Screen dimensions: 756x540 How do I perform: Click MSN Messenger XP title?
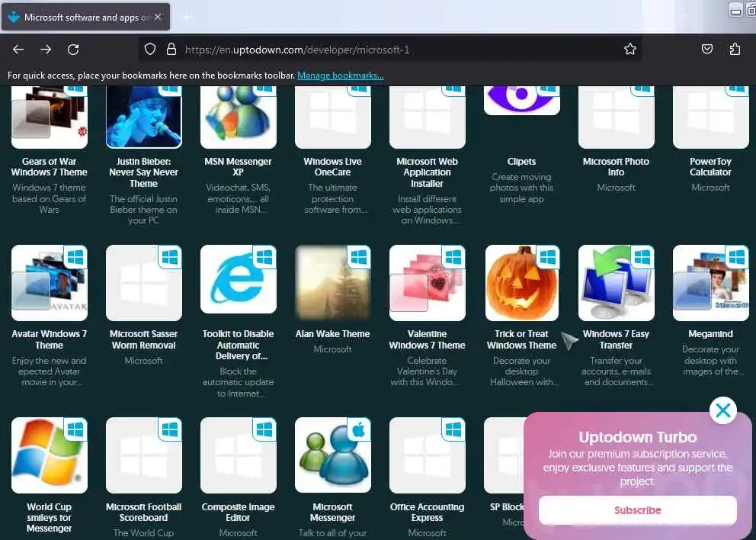239,166
